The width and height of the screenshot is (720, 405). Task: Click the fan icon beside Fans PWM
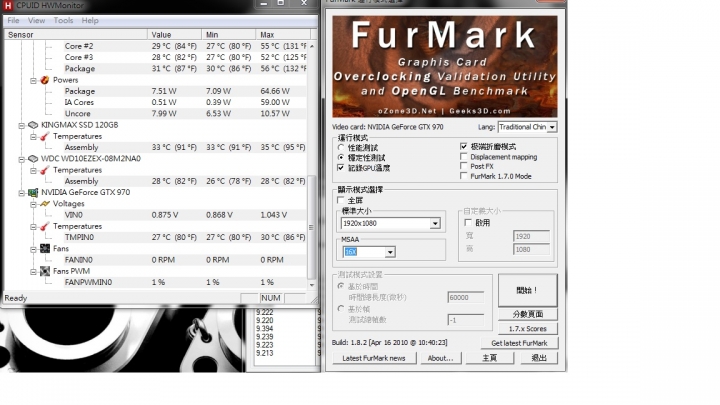click(45, 271)
